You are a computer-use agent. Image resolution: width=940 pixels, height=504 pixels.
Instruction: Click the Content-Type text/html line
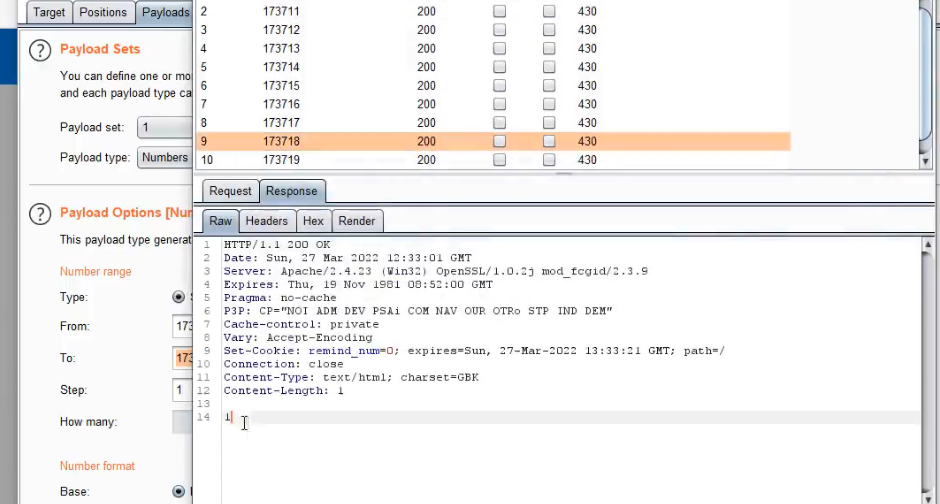coord(351,378)
